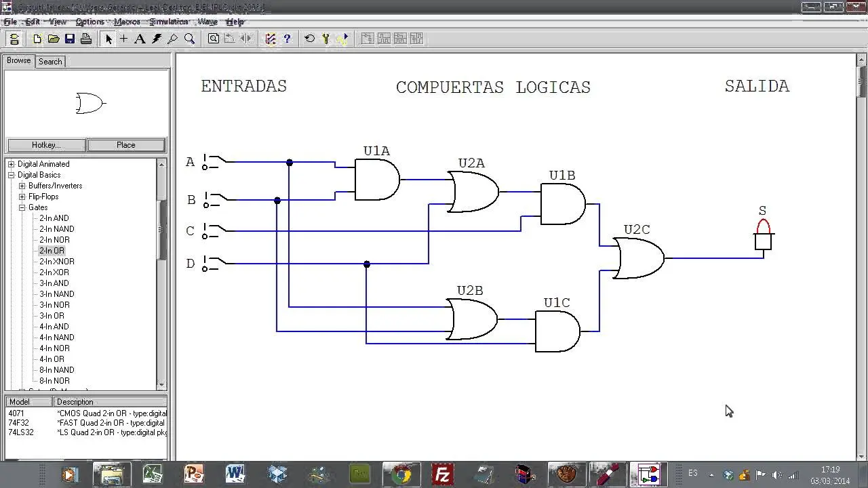The width and height of the screenshot is (868, 488).
Task: Click the Hotkey... button
Action: [x=46, y=145]
